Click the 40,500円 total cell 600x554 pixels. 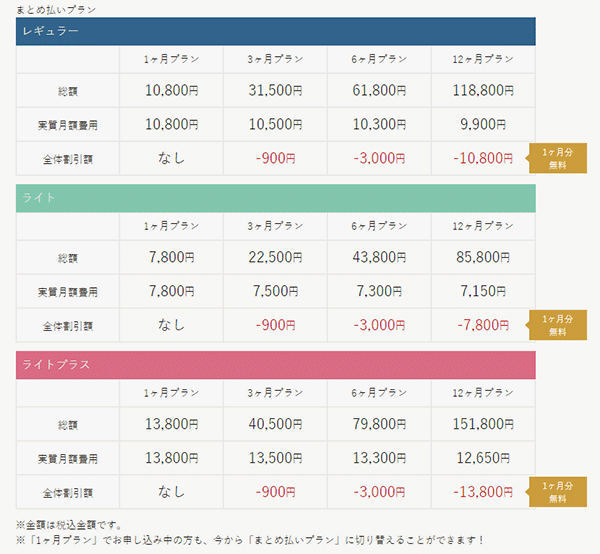(276, 424)
